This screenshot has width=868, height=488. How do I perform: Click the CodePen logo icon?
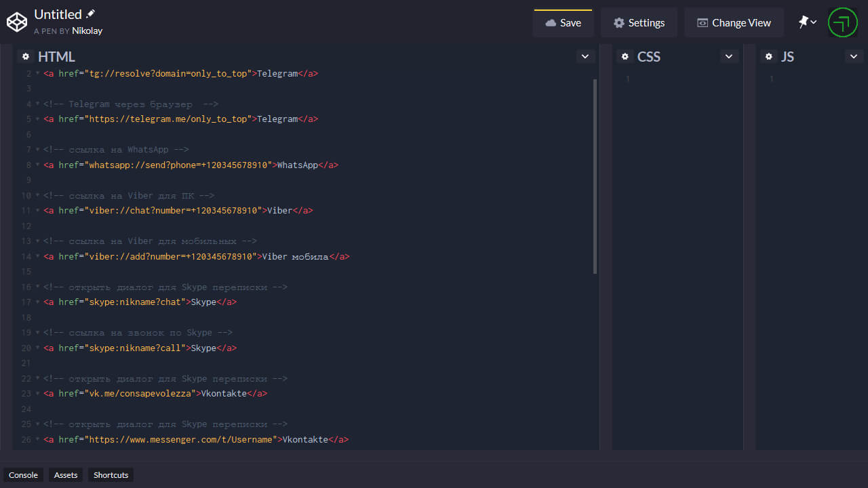[17, 22]
